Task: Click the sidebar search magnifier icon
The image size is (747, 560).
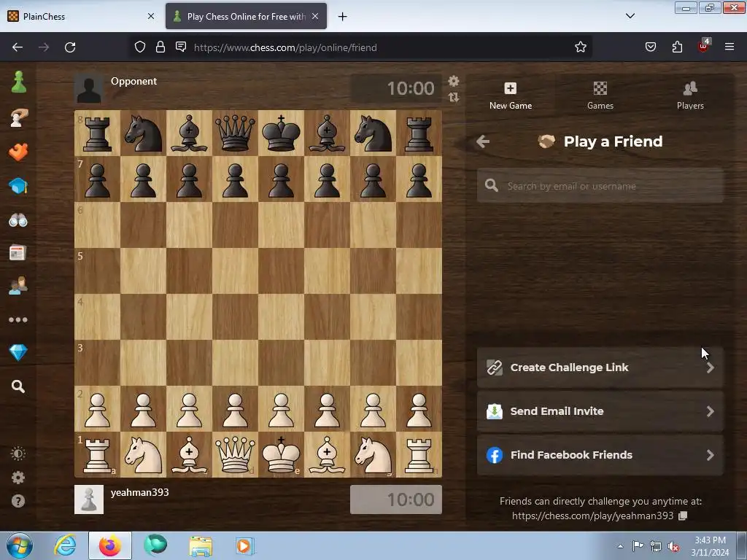Action: [x=18, y=386]
